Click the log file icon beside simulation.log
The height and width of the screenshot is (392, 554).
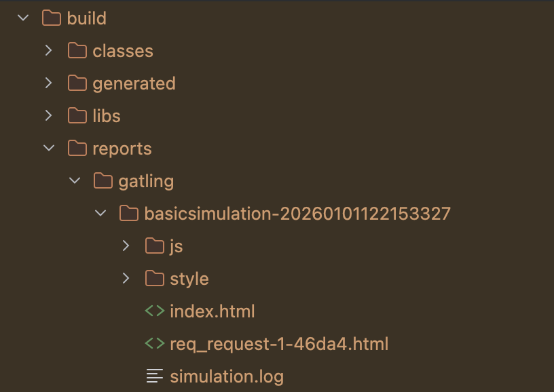(154, 376)
